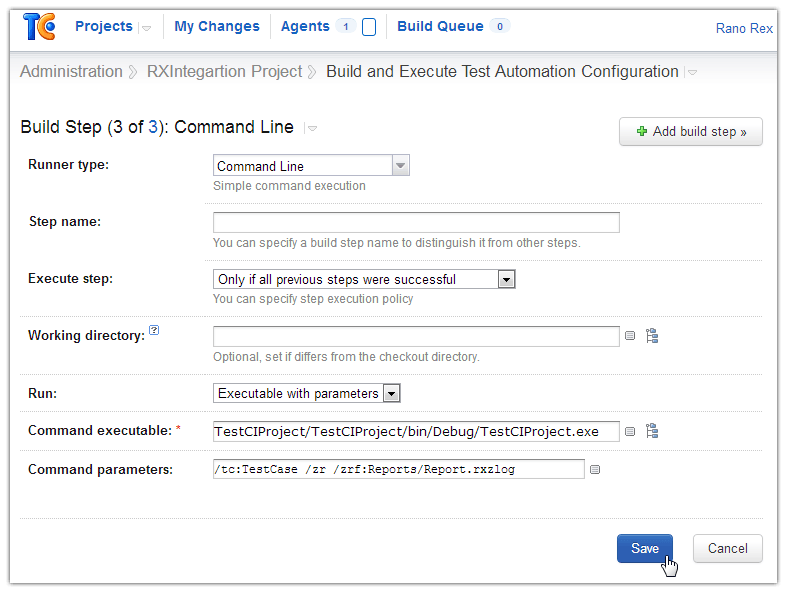The height and width of the screenshot is (593, 787).
Task: Open the Projects menu
Action: pos(104,26)
